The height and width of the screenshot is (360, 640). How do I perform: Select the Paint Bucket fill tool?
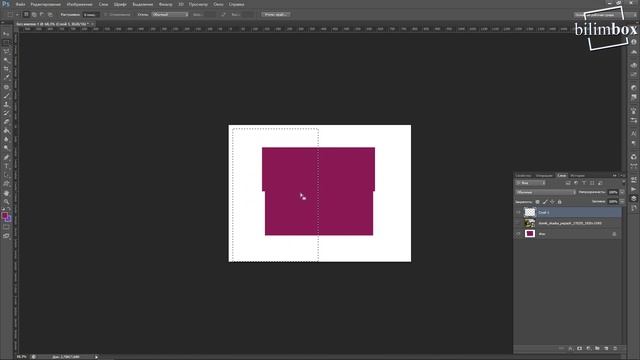pos(6,131)
